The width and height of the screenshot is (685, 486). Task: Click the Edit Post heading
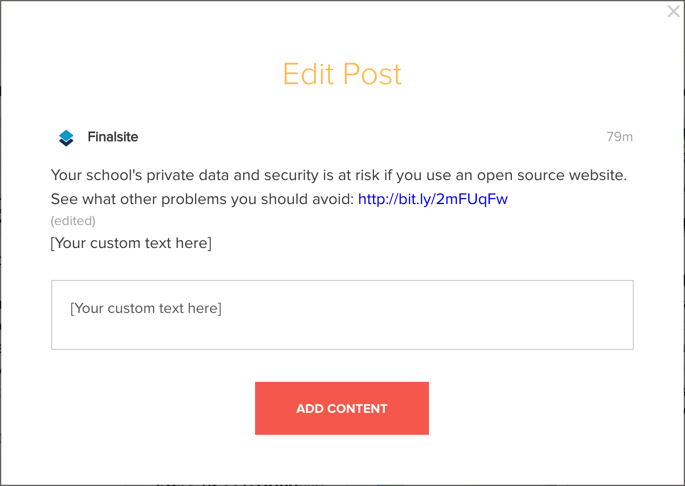pyautogui.click(x=342, y=74)
